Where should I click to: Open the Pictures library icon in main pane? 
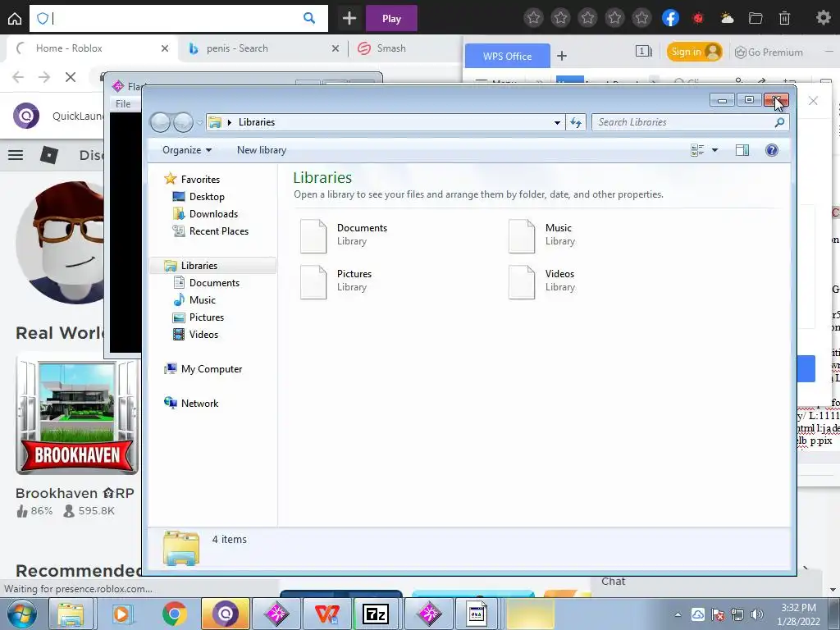coord(313,282)
